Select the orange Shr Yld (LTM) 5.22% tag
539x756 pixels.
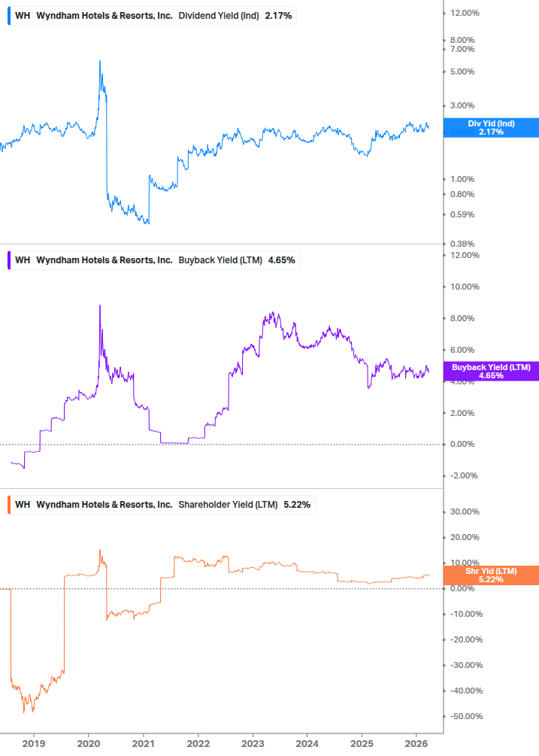(491, 575)
